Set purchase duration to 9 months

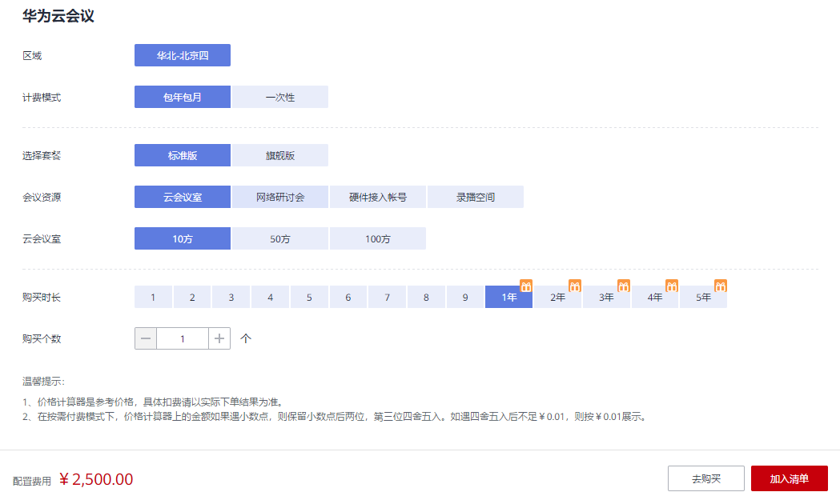click(465, 298)
